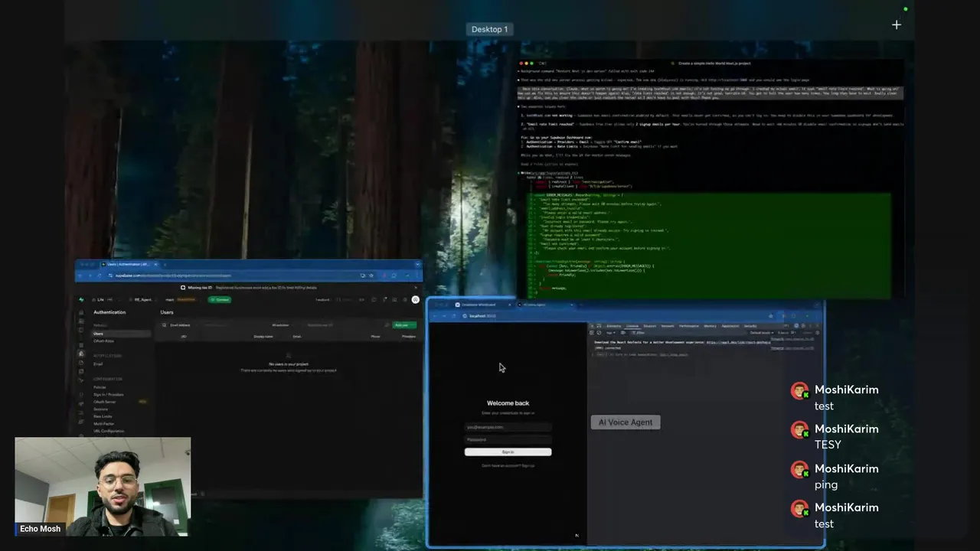Open Rate Limits configuration page

[103, 416]
